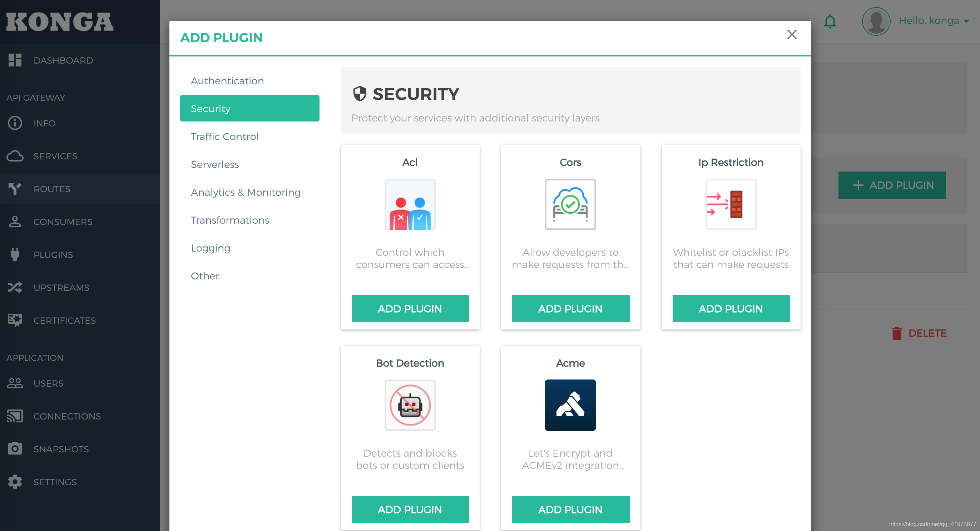Viewport: 980px width, 531px height.
Task: Click the Cors plugin thumbnail image
Action: 570,204
